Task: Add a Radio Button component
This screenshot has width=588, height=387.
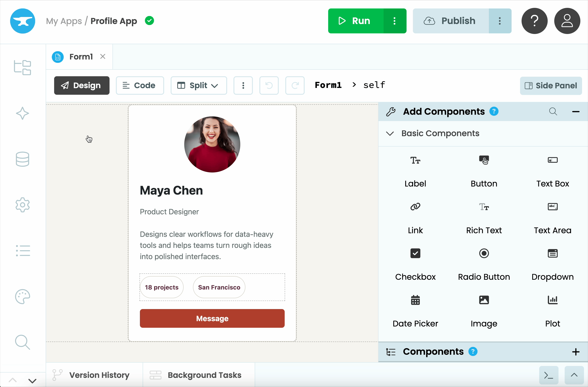Action: tap(484, 264)
